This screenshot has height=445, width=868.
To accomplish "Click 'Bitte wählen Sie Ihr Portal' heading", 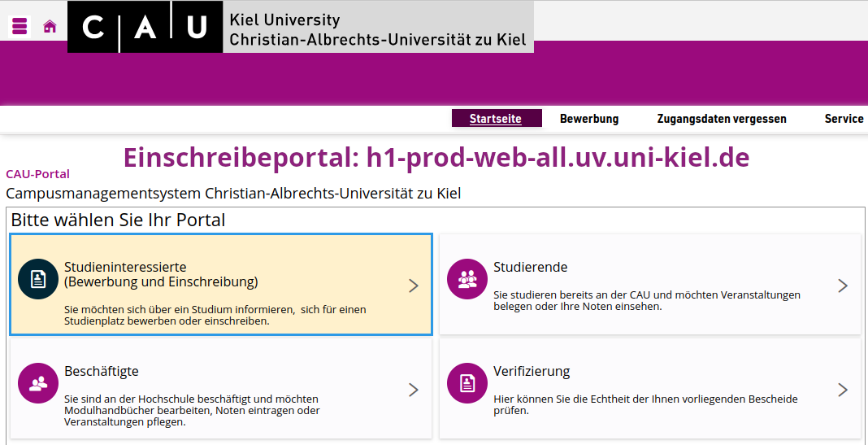I will pos(118,220).
